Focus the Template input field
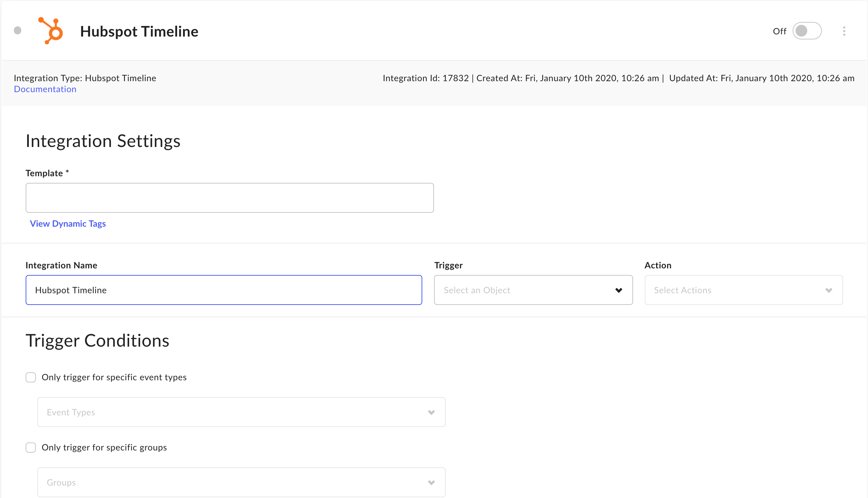This screenshot has height=498, width=868. (229, 198)
